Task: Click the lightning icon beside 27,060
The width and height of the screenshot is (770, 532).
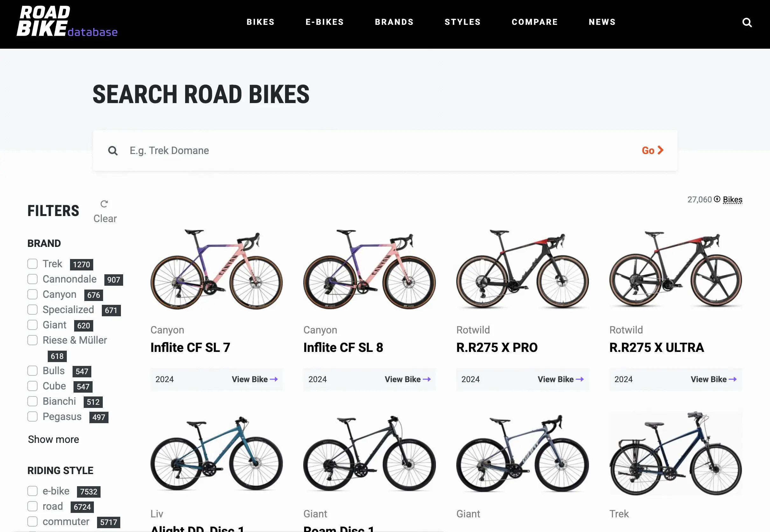Action: click(717, 199)
